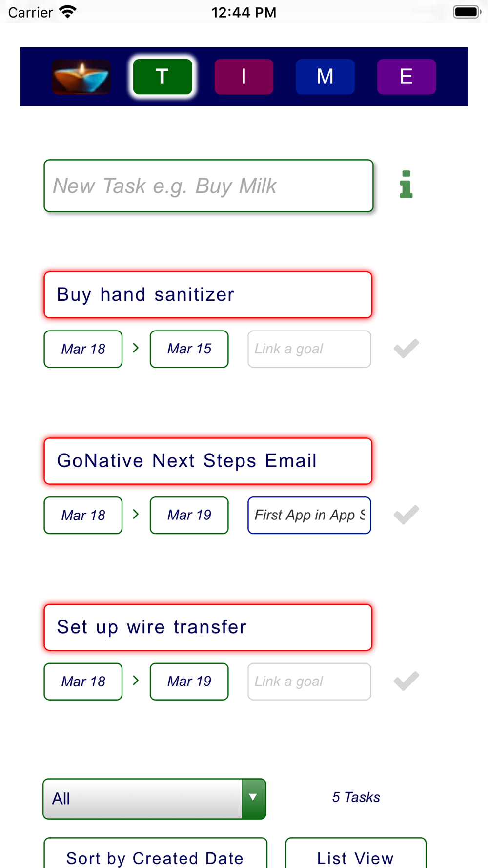Click Sort by Created Date button

pos(155,853)
